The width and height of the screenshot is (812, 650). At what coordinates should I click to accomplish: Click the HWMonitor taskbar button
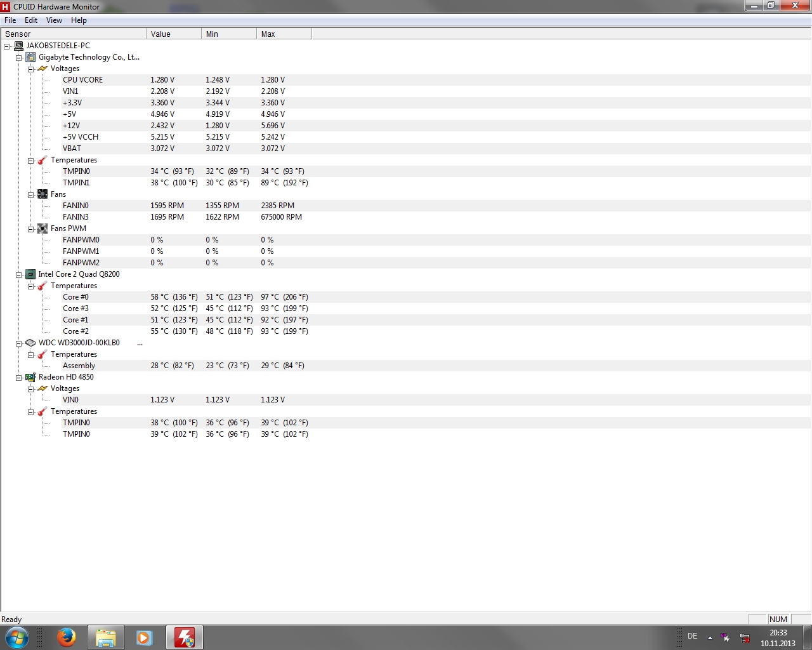185,637
